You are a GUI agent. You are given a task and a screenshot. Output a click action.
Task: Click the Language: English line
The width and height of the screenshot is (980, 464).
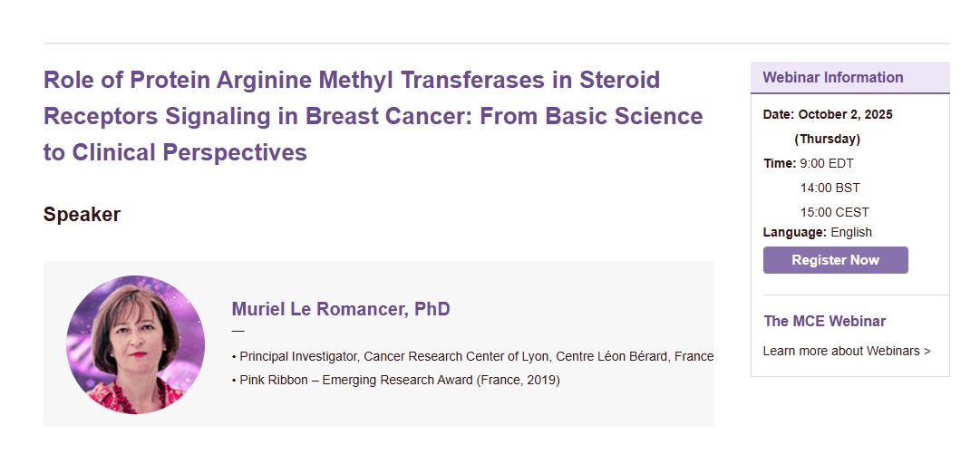[x=818, y=232]
